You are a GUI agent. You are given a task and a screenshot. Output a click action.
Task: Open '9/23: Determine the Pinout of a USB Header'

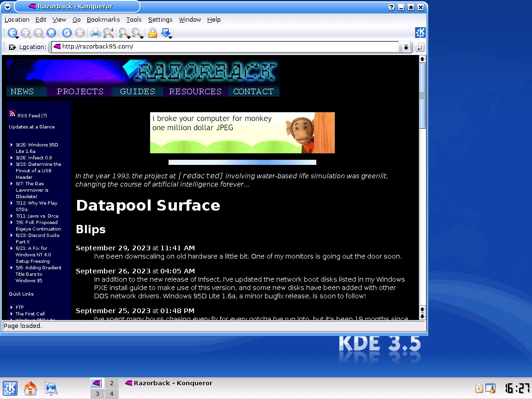click(x=38, y=171)
